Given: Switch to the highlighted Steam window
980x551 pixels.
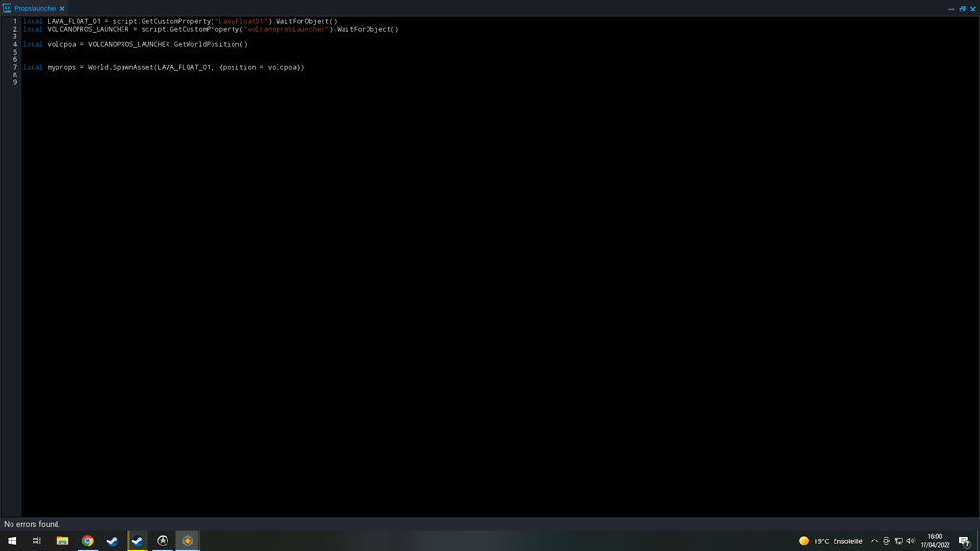Looking at the screenshot, I should pyautogui.click(x=137, y=540).
